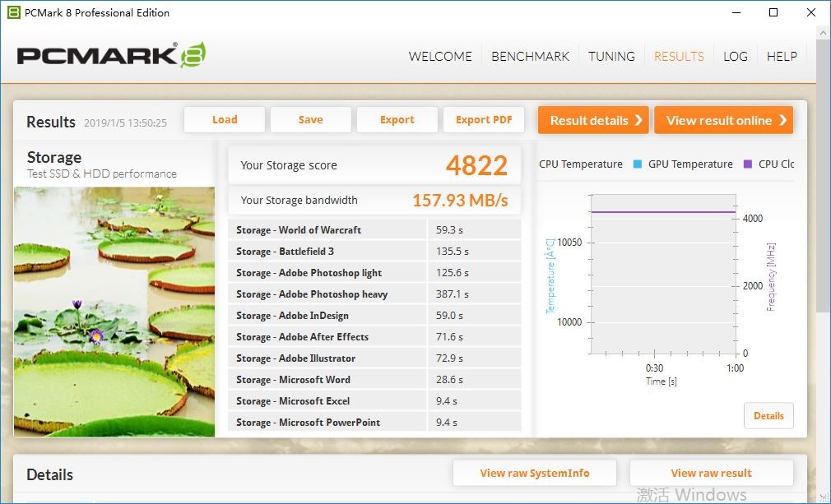Toggle the GPU Temperature blue legend square
This screenshot has height=504, width=831.
click(x=638, y=164)
